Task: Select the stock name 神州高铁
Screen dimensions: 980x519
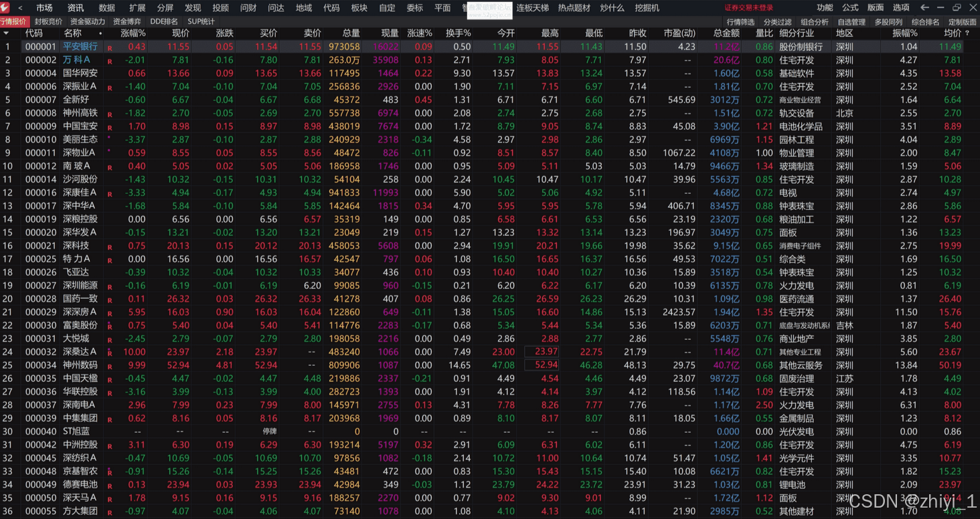Action: [x=80, y=113]
